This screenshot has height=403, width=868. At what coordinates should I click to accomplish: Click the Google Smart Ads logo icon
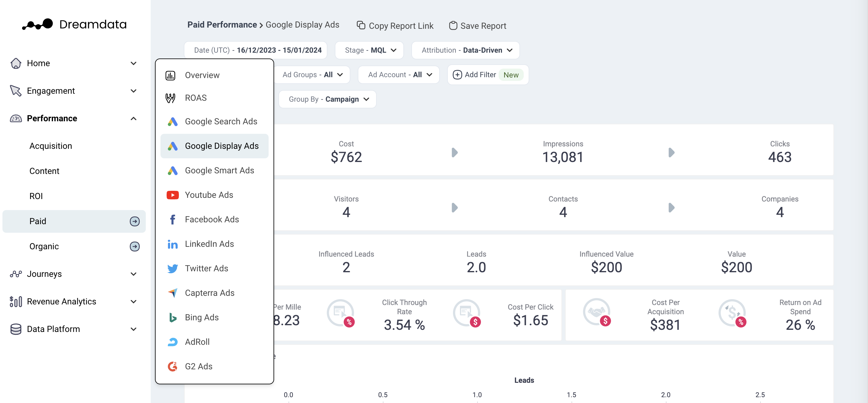click(x=172, y=171)
